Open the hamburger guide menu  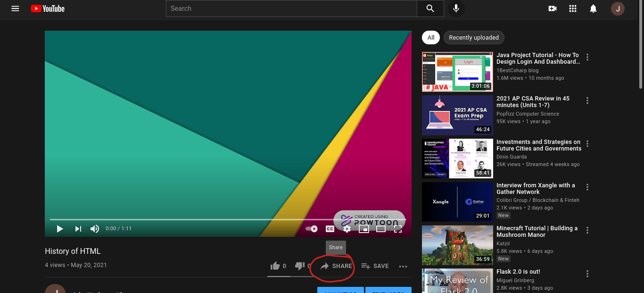(15, 8)
